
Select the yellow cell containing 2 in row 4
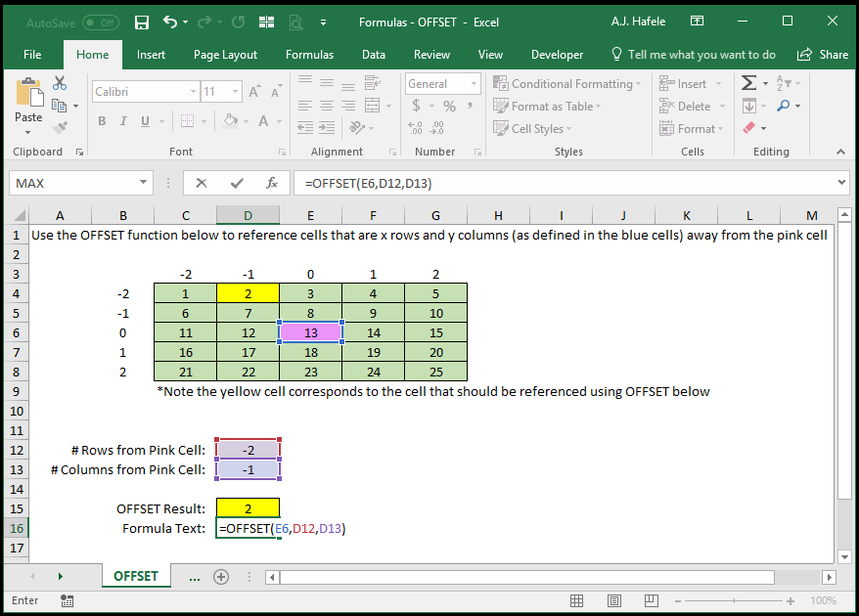click(x=249, y=293)
